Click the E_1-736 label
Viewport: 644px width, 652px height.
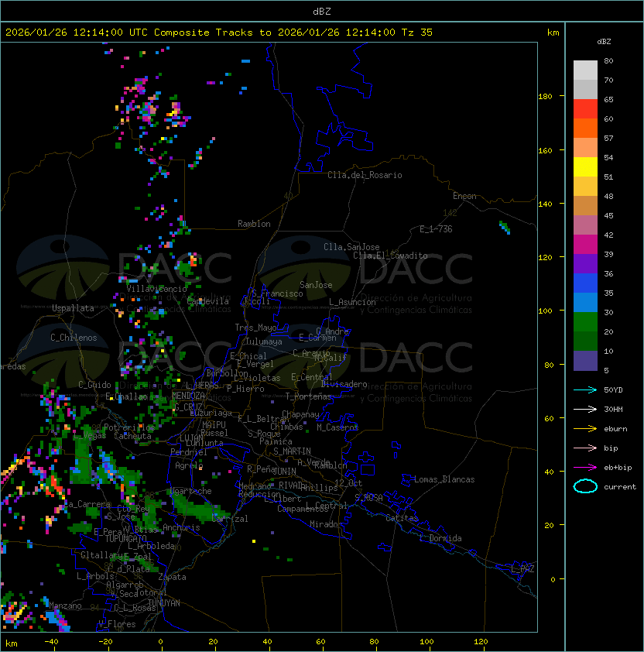436,229
